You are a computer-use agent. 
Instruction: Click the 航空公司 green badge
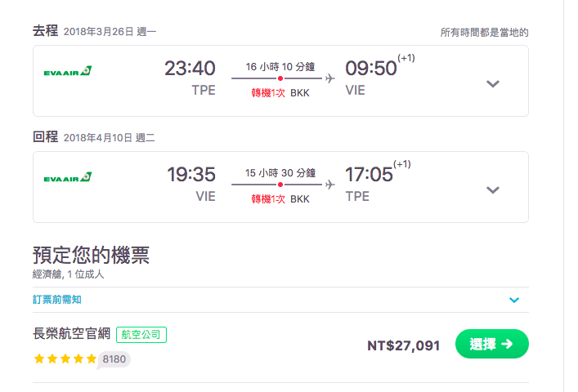(x=141, y=335)
